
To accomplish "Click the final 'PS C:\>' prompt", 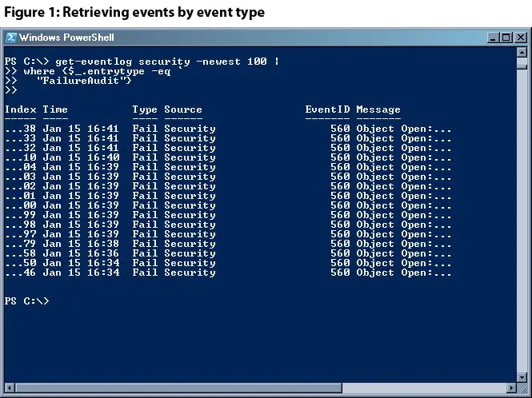I will pyautogui.click(x=27, y=301).
